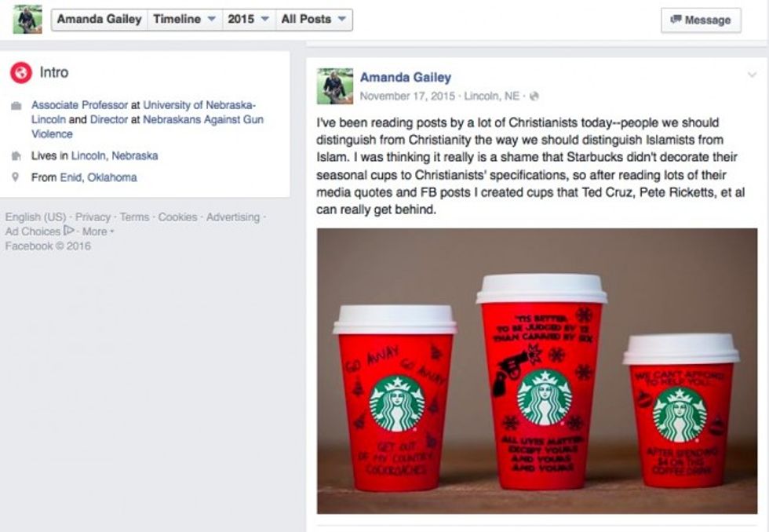Click the briefcase work icon in Intro
Image resolution: width=769 pixels, height=532 pixels.
tap(16, 106)
